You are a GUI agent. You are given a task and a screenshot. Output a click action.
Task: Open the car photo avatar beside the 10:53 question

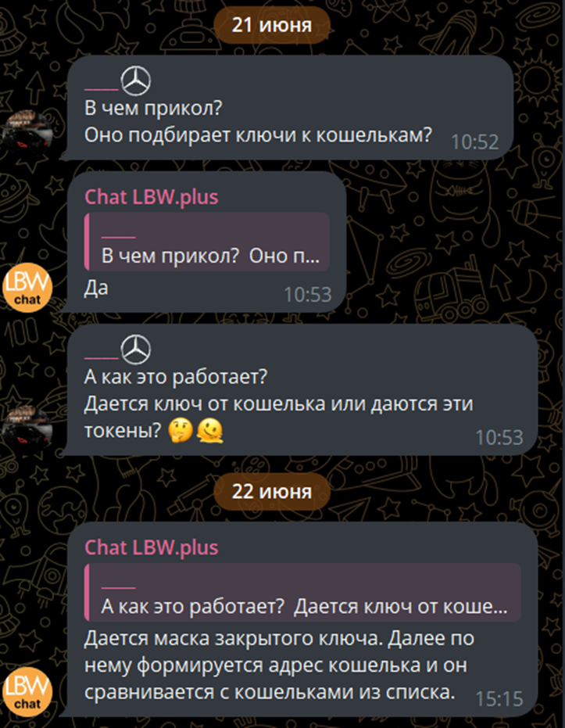click(27, 430)
